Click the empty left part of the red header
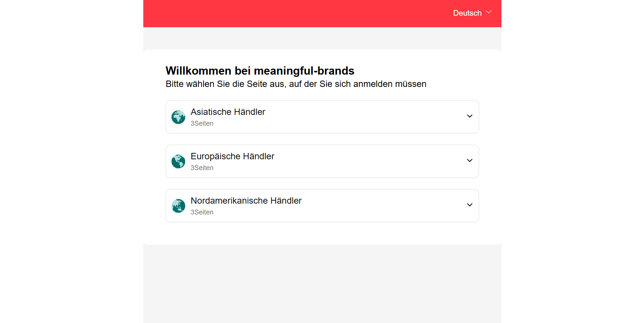 pos(261,13)
